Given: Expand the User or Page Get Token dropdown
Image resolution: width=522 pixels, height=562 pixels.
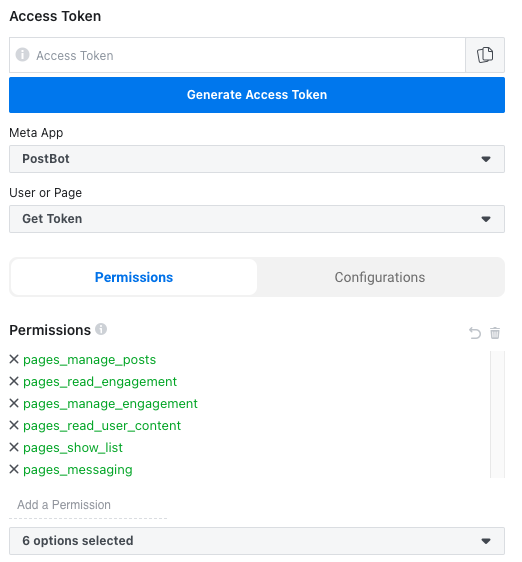Looking at the screenshot, I should [x=257, y=219].
